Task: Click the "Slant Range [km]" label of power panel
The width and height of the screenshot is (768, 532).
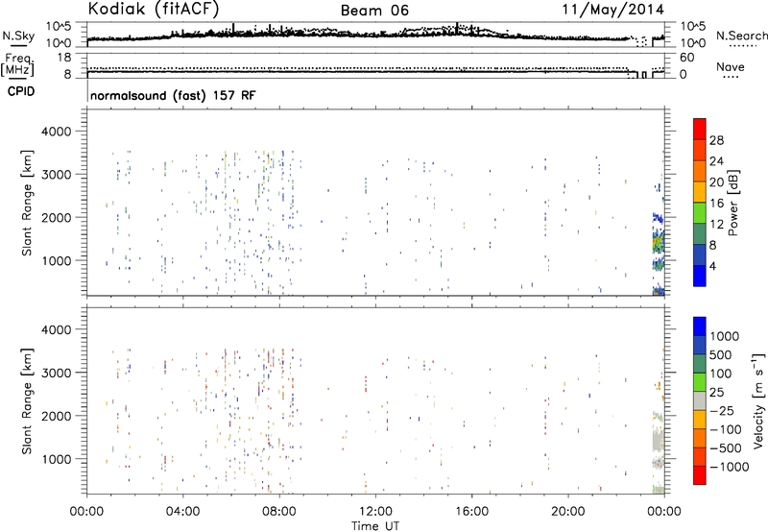Action: click(x=27, y=203)
